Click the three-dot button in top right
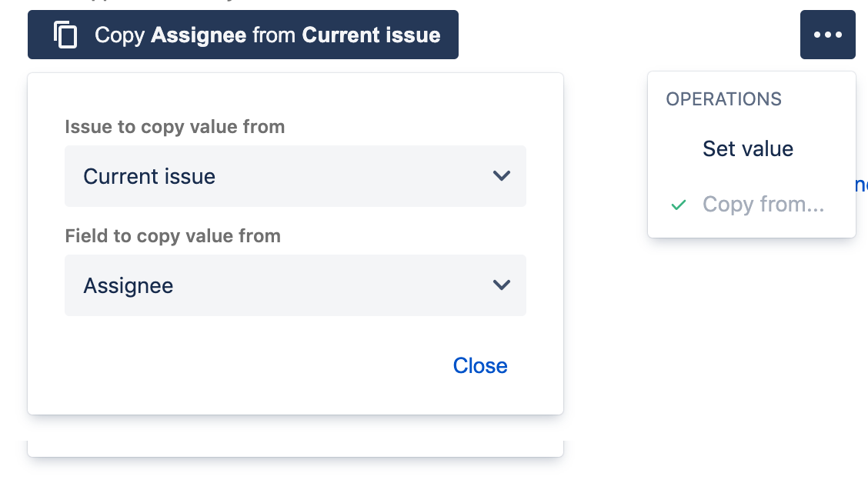 click(828, 34)
